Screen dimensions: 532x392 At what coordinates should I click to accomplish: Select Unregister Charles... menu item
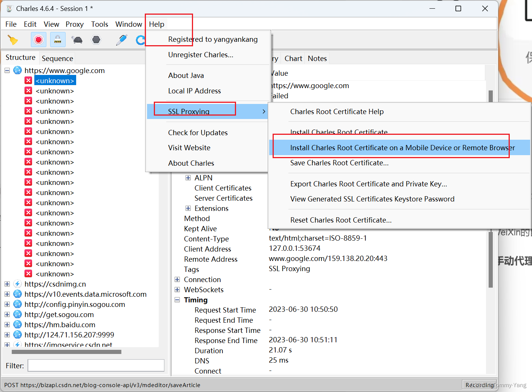click(207, 55)
